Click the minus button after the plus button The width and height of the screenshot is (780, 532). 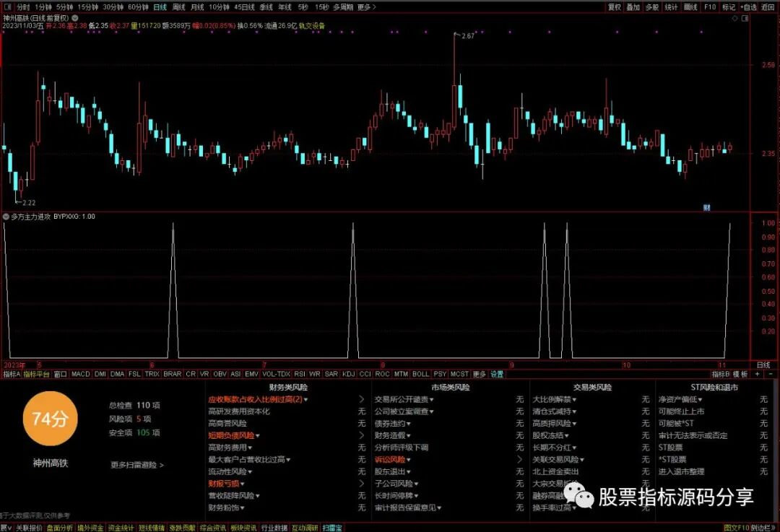(771, 374)
